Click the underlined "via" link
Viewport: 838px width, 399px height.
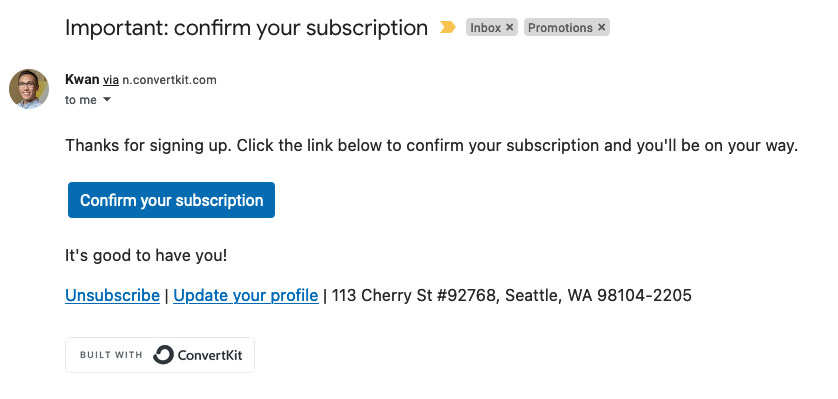pos(111,80)
